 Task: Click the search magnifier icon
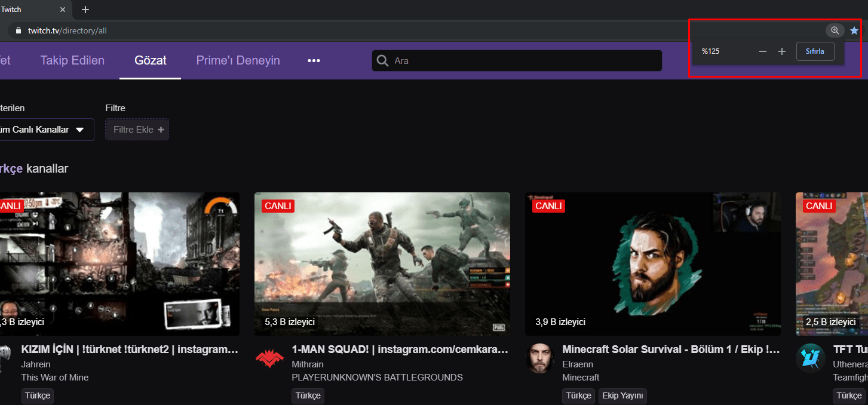[x=382, y=60]
